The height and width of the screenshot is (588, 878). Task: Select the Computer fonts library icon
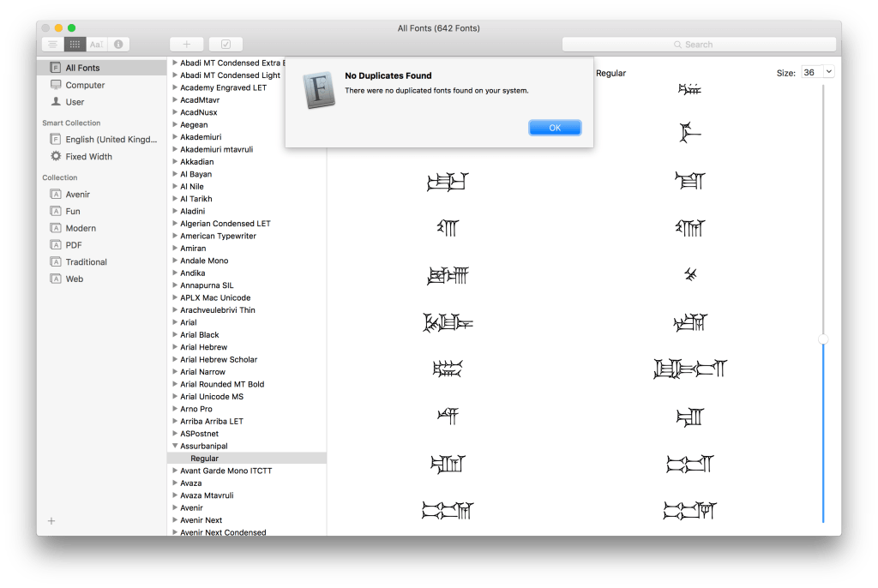[x=56, y=85]
